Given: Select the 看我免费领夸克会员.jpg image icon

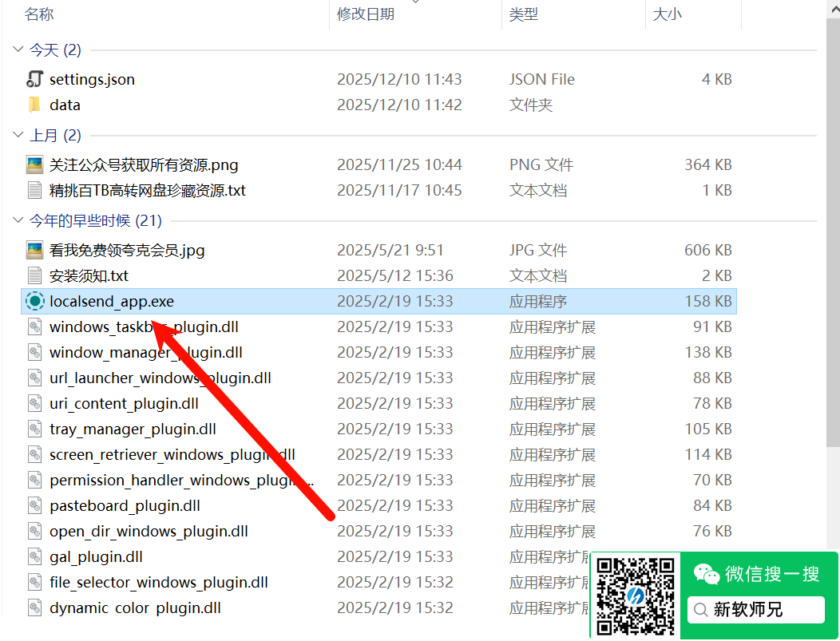Looking at the screenshot, I should 34,250.
